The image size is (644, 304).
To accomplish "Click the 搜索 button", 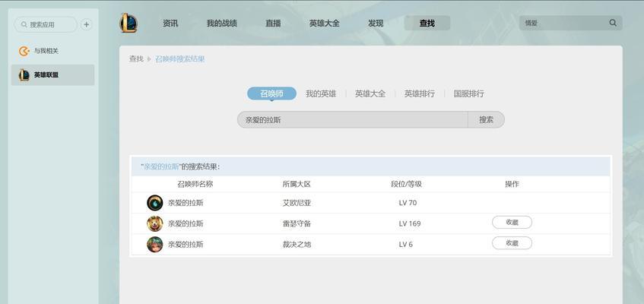I will point(486,120).
